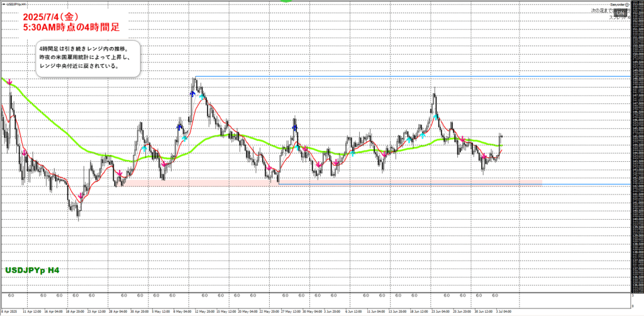Click the 3 Jul 04:00 time label
This screenshot has height=316, width=644.
504,312
